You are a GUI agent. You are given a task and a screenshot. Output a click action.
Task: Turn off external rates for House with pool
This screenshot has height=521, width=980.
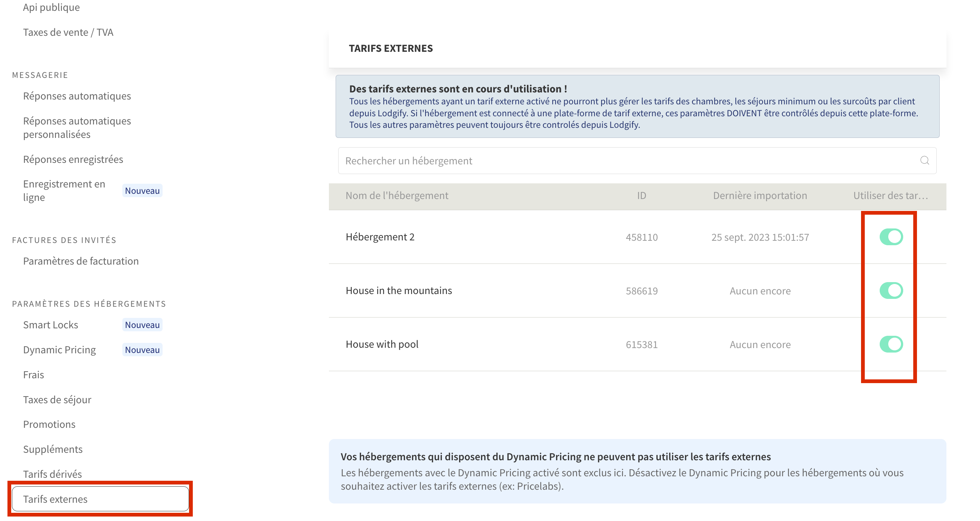click(x=891, y=344)
